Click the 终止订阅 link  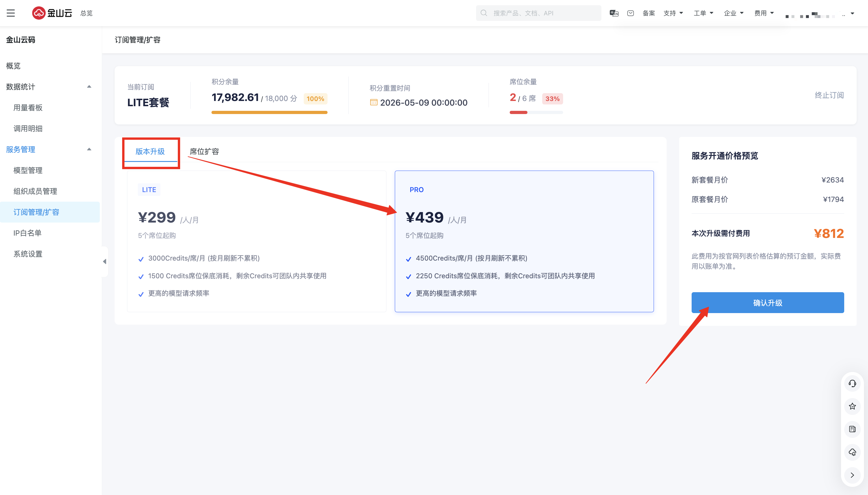pos(829,95)
